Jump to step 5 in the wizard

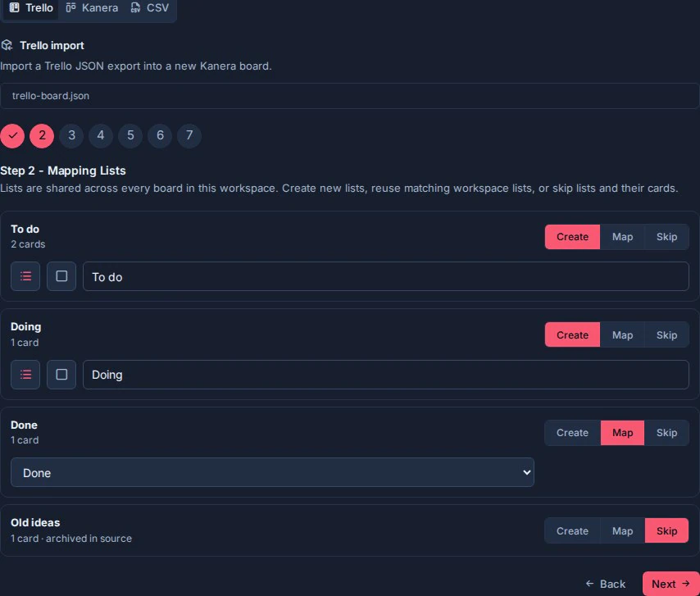(130, 135)
